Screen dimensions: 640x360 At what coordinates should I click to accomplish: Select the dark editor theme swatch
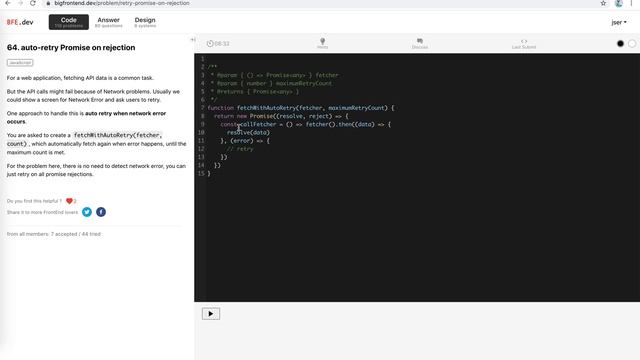pos(620,43)
